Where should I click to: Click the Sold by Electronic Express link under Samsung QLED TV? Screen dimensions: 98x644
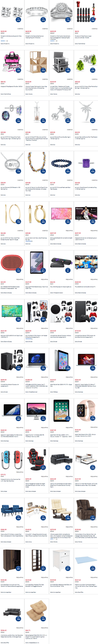[56, 244]
